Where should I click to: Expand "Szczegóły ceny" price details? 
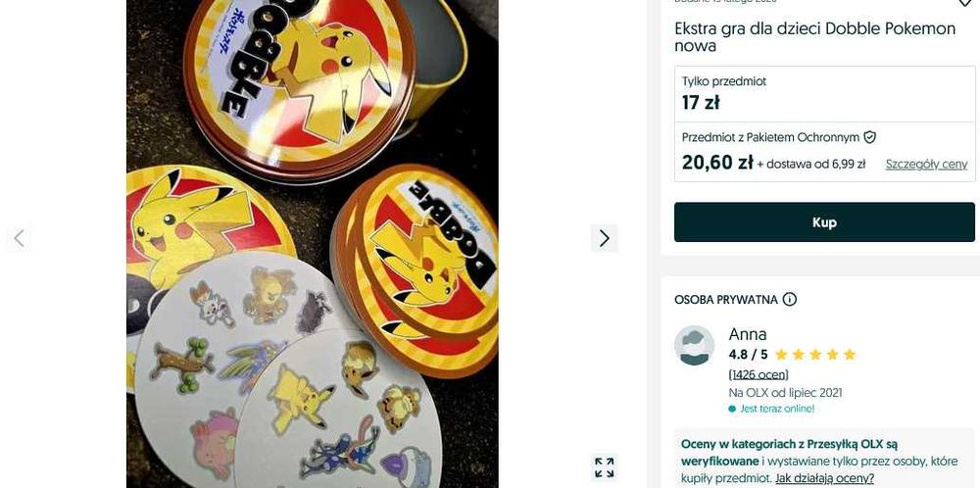point(926,165)
